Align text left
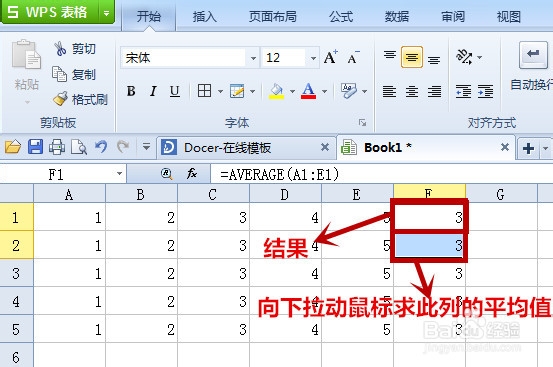553x367 pixels. (x=389, y=91)
